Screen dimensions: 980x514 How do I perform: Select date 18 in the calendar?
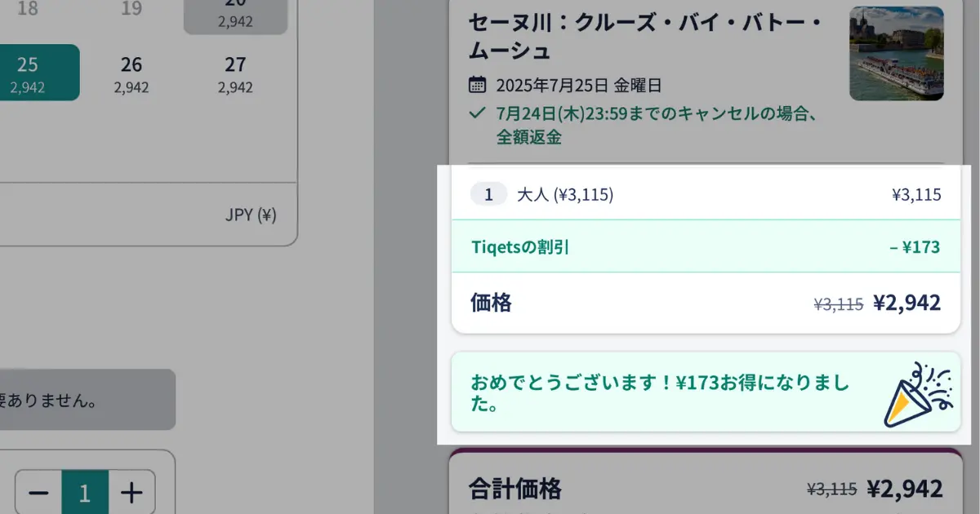pos(28,10)
